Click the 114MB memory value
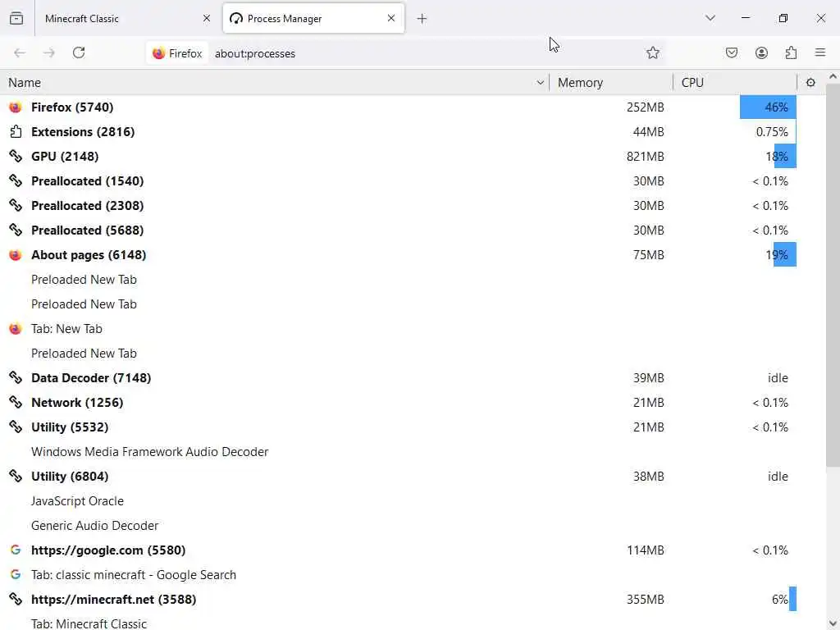The width and height of the screenshot is (840, 630). click(x=645, y=550)
